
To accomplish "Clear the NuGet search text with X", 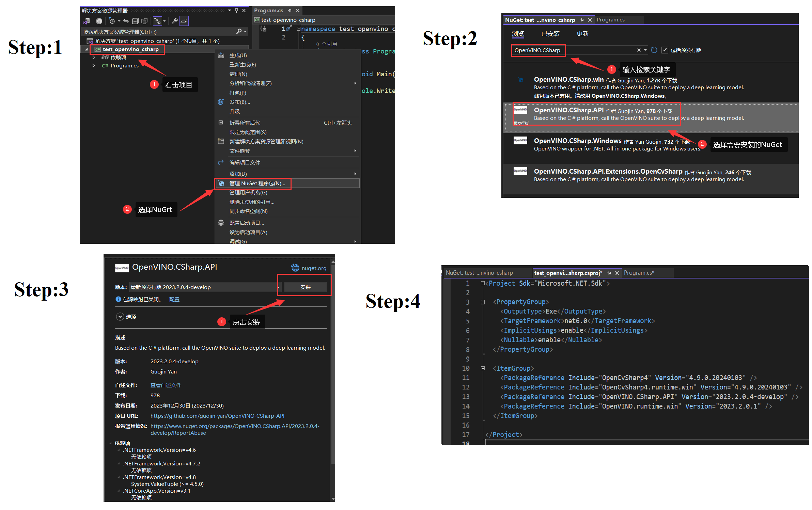I will [639, 50].
